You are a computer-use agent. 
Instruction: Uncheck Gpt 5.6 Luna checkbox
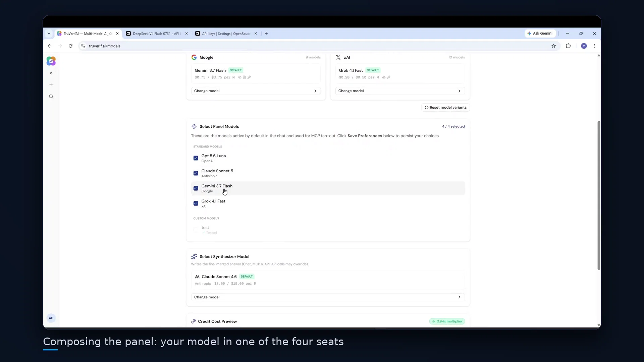tap(196, 158)
